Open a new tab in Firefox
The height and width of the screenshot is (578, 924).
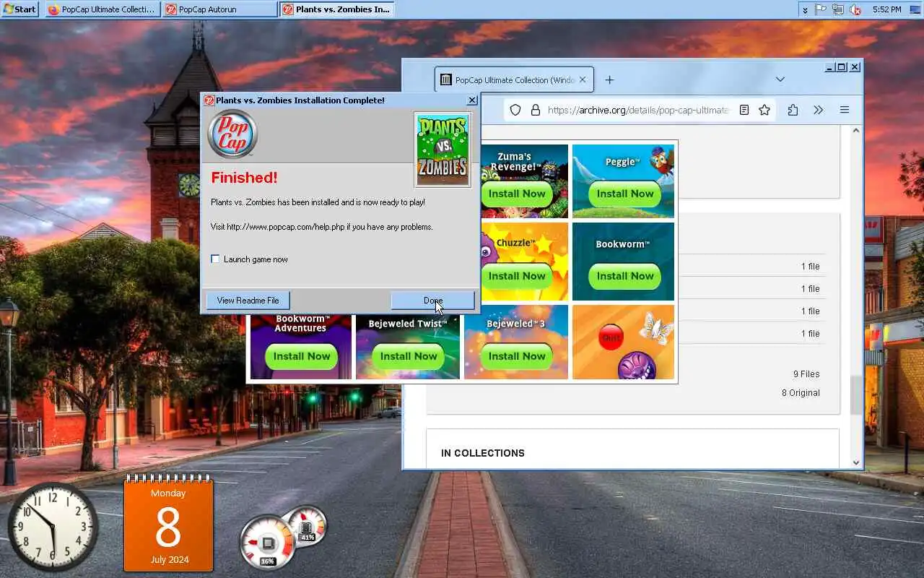tap(609, 79)
